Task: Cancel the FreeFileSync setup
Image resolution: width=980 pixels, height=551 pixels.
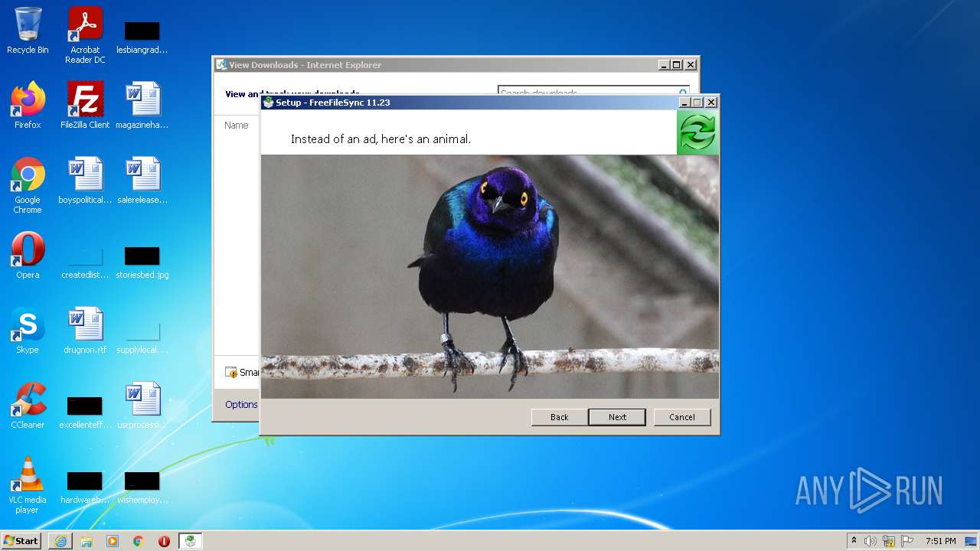Action: (682, 417)
